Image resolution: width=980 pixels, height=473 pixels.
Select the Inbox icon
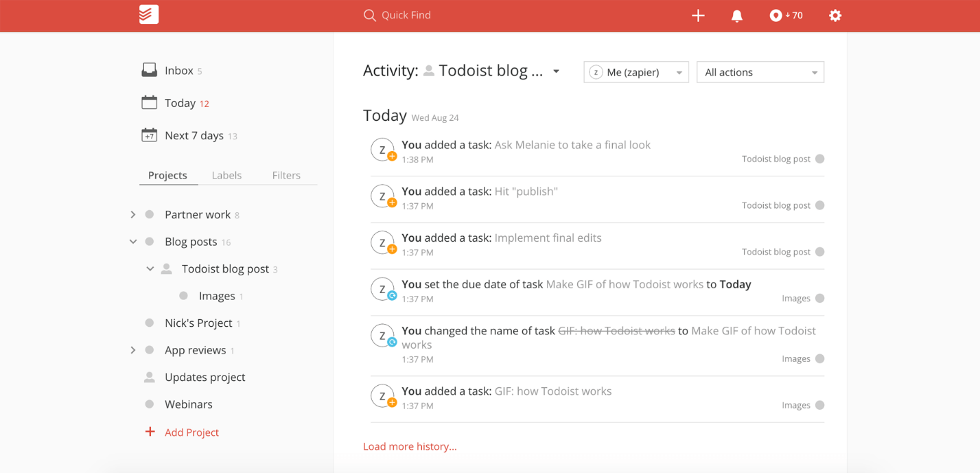(x=149, y=69)
